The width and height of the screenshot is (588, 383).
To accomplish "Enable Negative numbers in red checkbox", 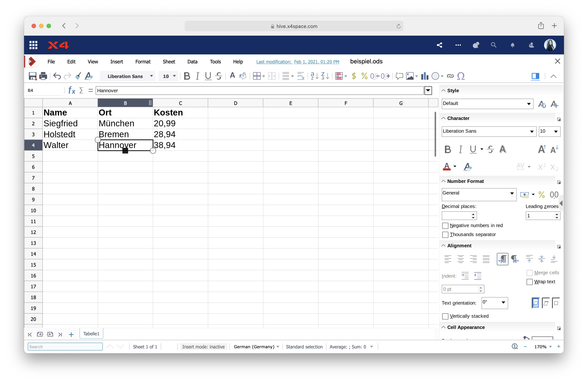I will [445, 226].
